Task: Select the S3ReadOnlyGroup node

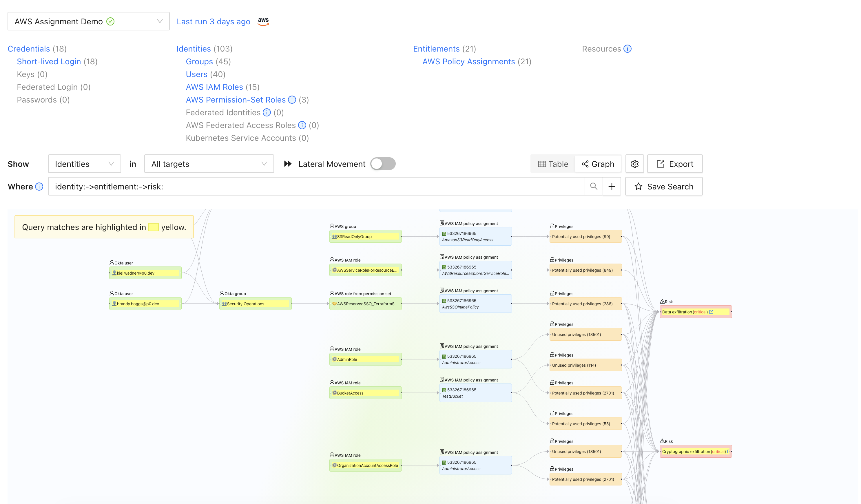Action: [365, 236]
